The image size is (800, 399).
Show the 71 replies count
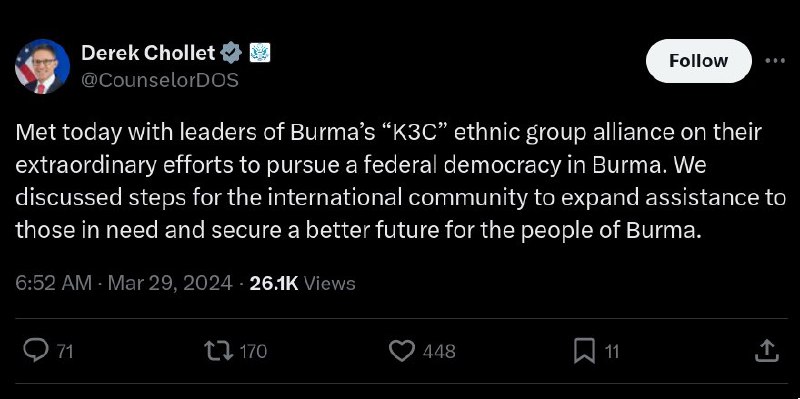pyautogui.click(x=65, y=352)
